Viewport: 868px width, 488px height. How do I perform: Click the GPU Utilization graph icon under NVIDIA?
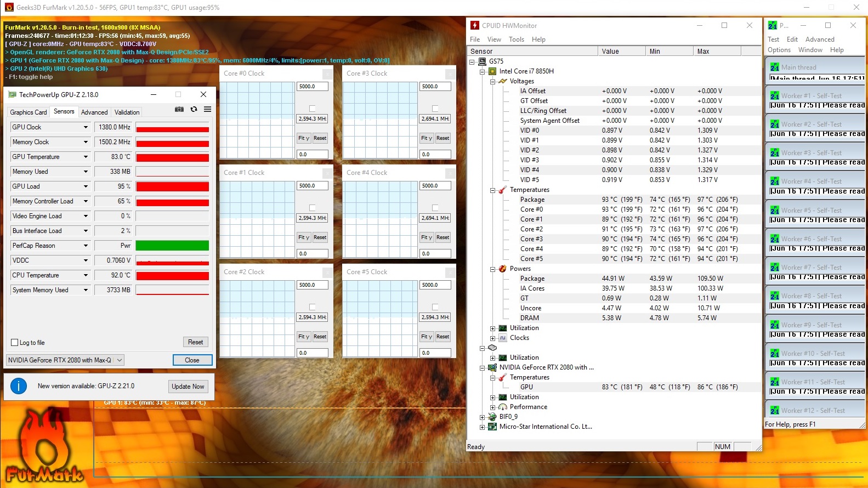503,397
